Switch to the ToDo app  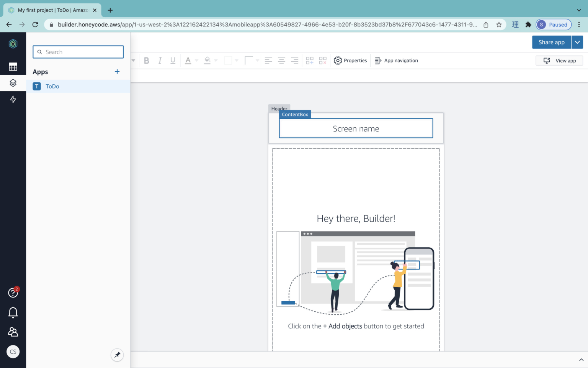[52, 86]
